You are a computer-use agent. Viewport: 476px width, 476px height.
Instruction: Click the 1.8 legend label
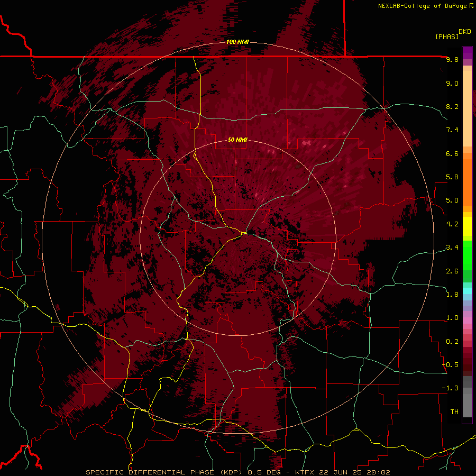point(452,295)
